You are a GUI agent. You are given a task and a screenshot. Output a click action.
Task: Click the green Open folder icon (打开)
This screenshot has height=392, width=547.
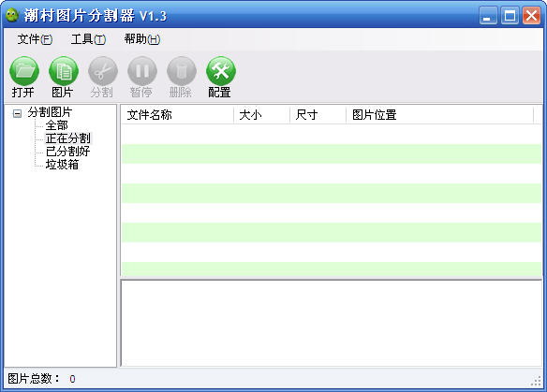click(x=24, y=71)
